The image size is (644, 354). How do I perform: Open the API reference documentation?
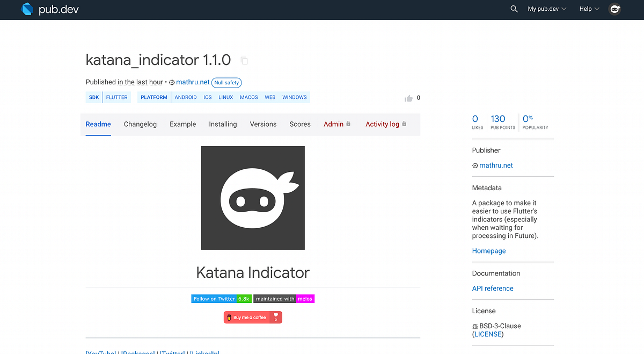click(x=493, y=288)
